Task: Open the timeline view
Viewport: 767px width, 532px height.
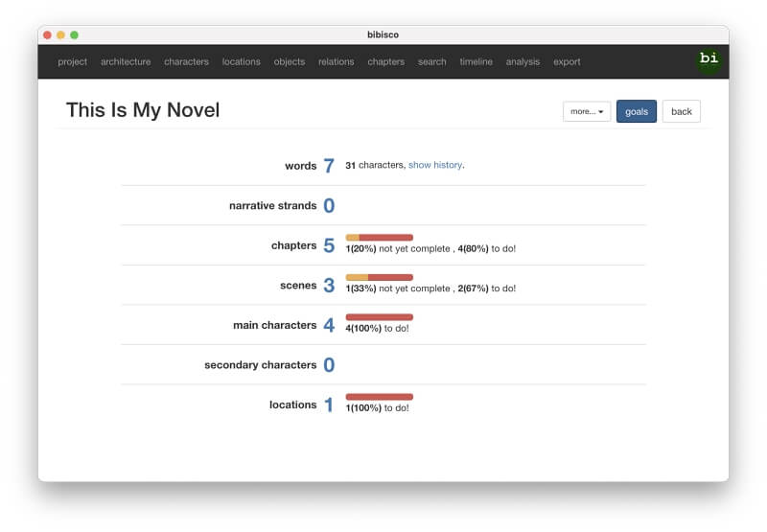Action: point(476,61)
